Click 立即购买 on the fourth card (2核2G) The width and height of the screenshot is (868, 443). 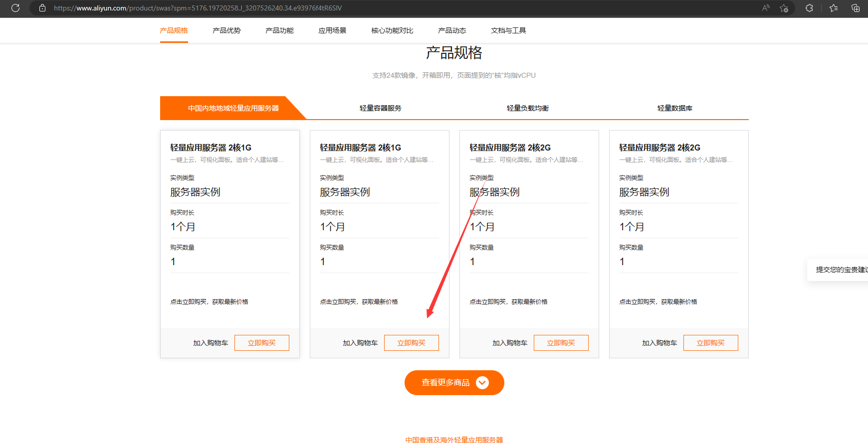711,343
